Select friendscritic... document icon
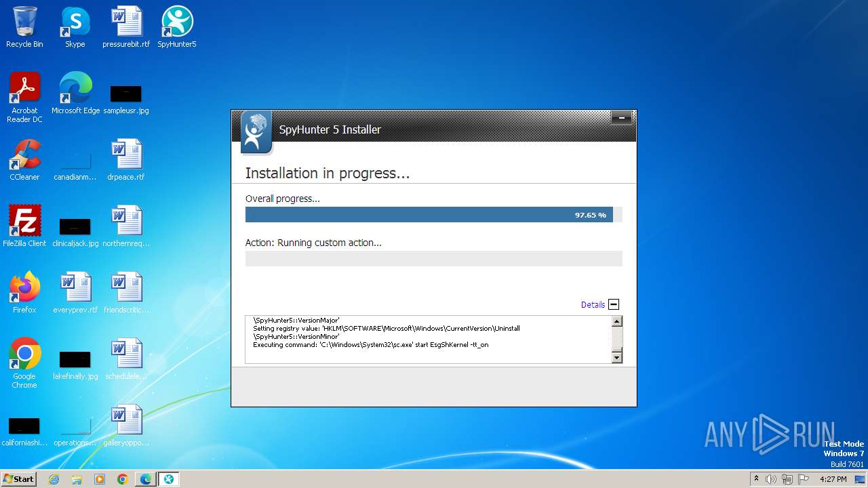868x488 pixels. [126, 293]
